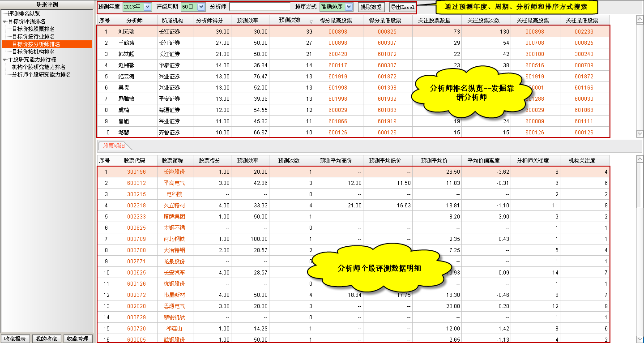Click the 预测次数 column sort arrow

pos(311,21)
